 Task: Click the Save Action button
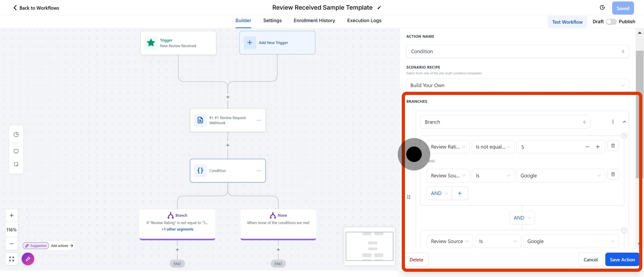click(x=622, y=260)
